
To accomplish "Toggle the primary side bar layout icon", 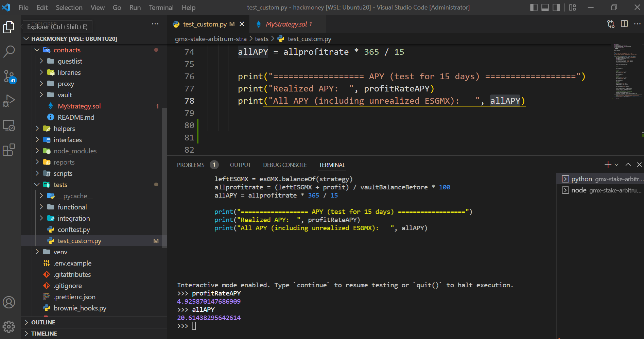I will [x=534, y=7].
